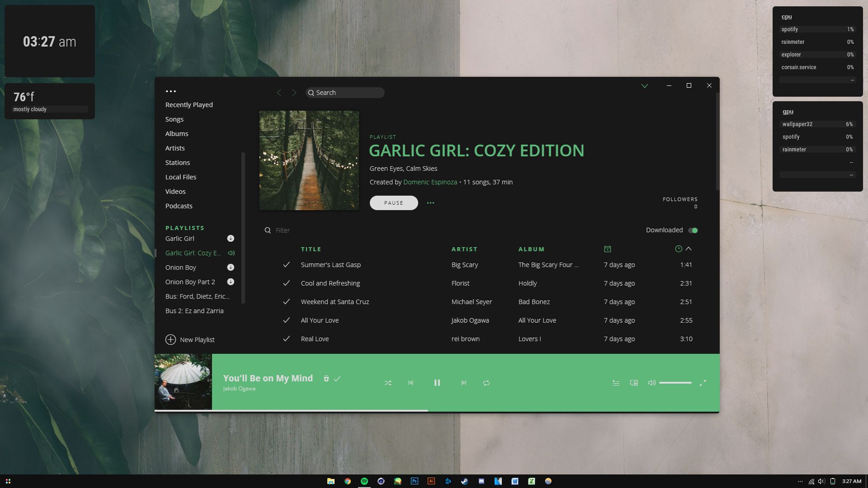This screenshot has height=488, width=868.
Task: Enable shuffle playback mode
Action: click(x=388, y=383)
